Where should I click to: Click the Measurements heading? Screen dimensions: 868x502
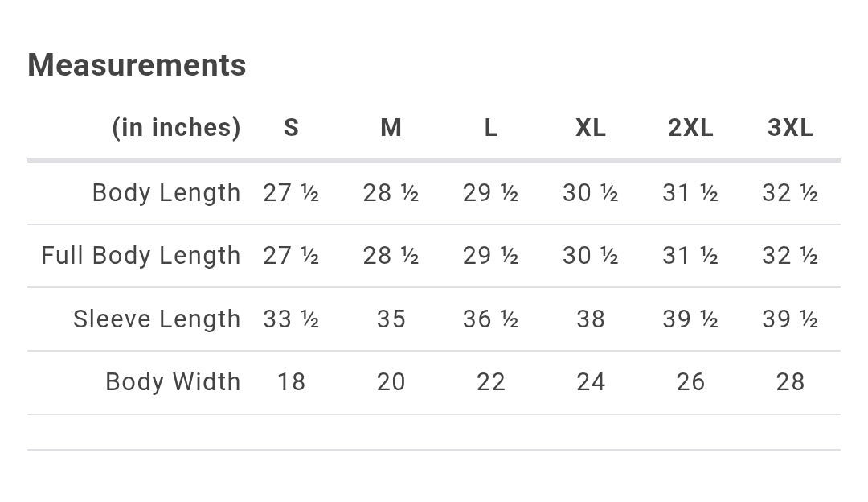click(137, 65)
